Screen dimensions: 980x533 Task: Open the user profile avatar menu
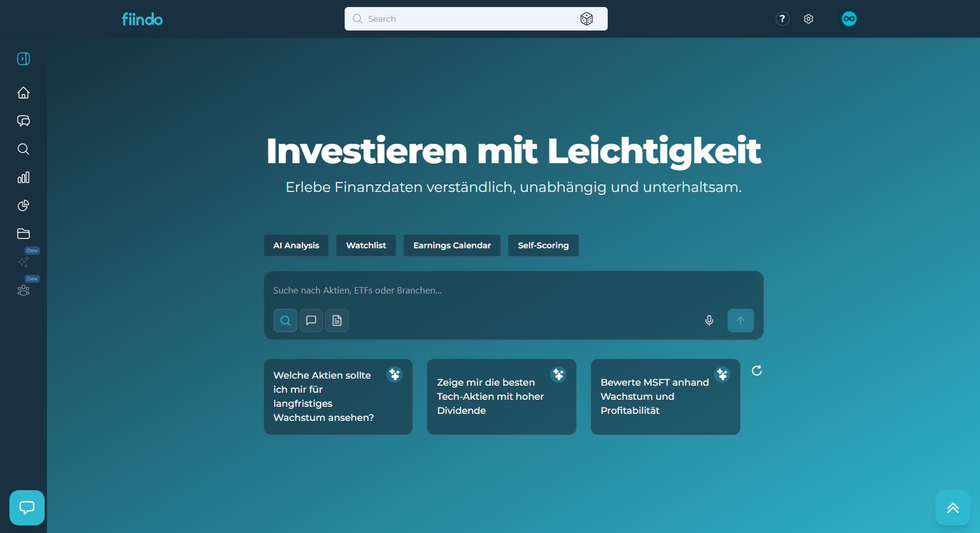click(x=849, y=19)
